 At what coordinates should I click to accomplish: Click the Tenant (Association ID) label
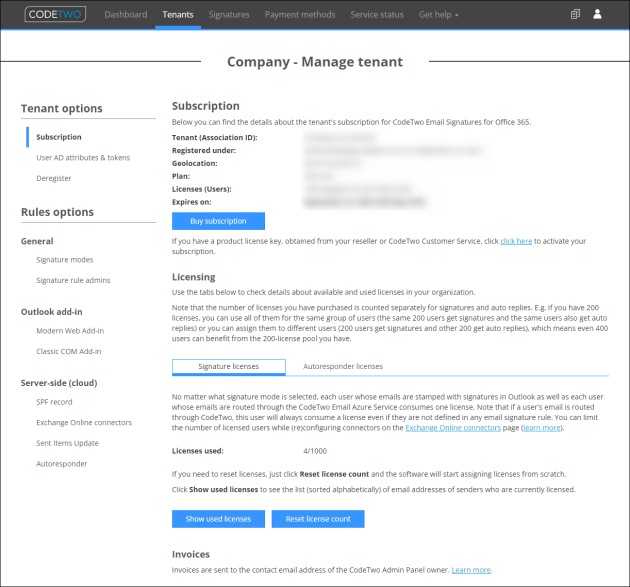[x=215, y=137]
